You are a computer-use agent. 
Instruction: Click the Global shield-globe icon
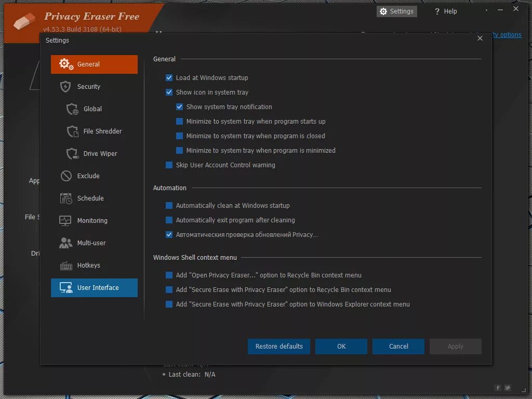[x=72, y=109]
